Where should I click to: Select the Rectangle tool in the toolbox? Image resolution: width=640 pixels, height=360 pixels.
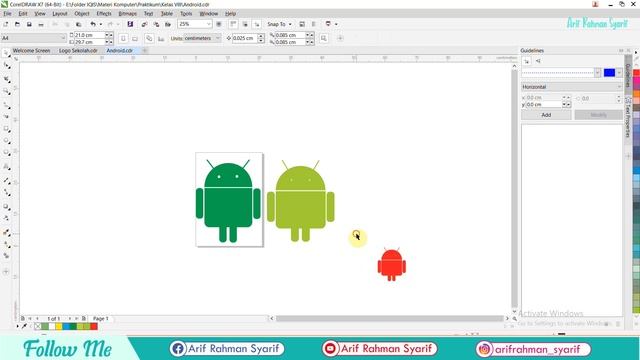pyautogui.click(x=6, y=129)
